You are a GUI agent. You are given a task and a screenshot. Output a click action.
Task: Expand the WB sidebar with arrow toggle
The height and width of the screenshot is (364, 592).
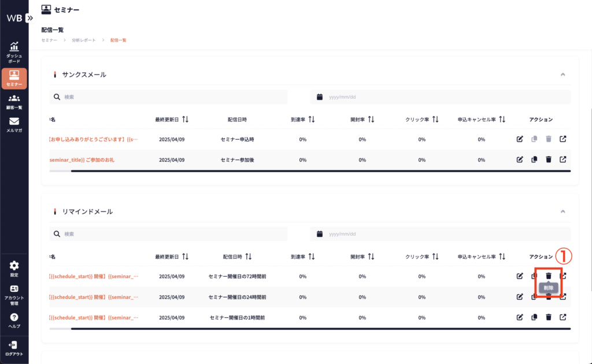[30, 18]
